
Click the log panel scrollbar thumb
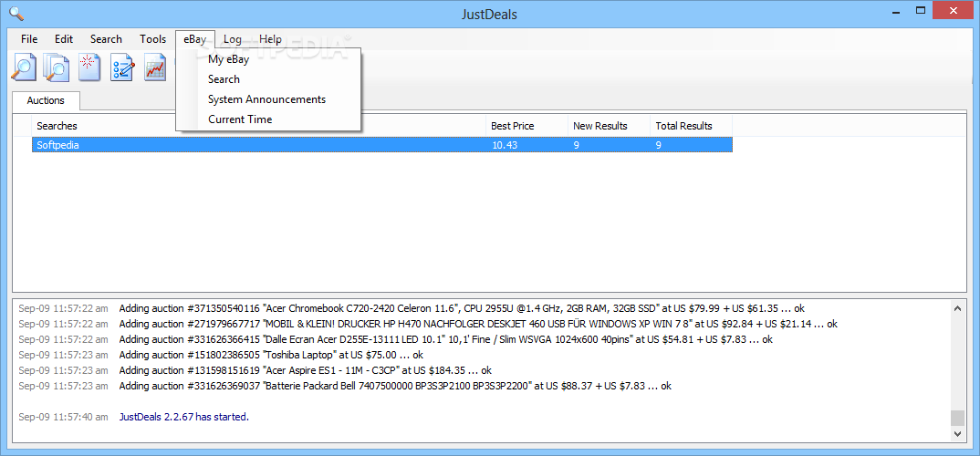click(957, 418)
